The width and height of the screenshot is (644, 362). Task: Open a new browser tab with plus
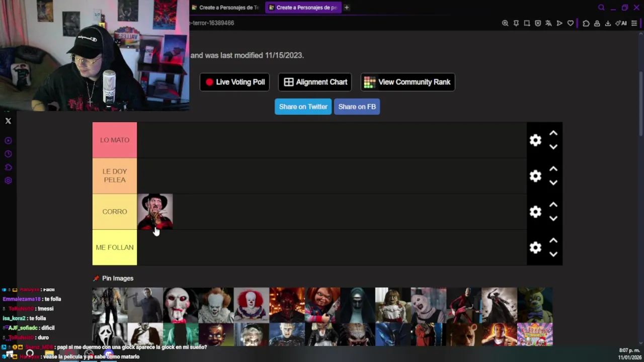tap(346, 8)
